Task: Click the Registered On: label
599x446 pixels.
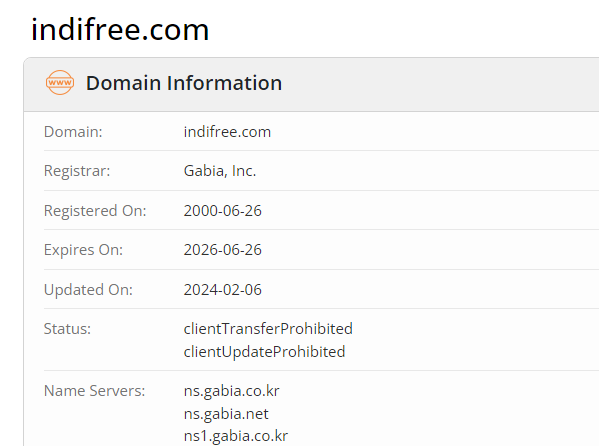Action: (95, 211)
